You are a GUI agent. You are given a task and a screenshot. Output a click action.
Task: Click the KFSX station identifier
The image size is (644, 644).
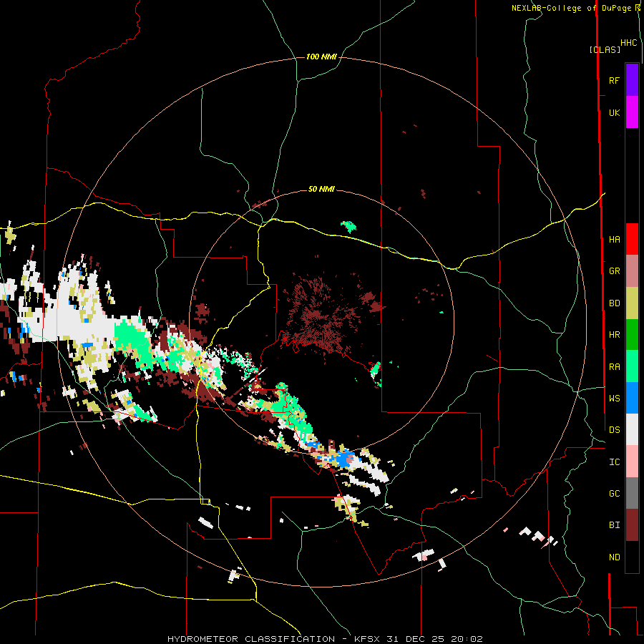pos(368,639)
